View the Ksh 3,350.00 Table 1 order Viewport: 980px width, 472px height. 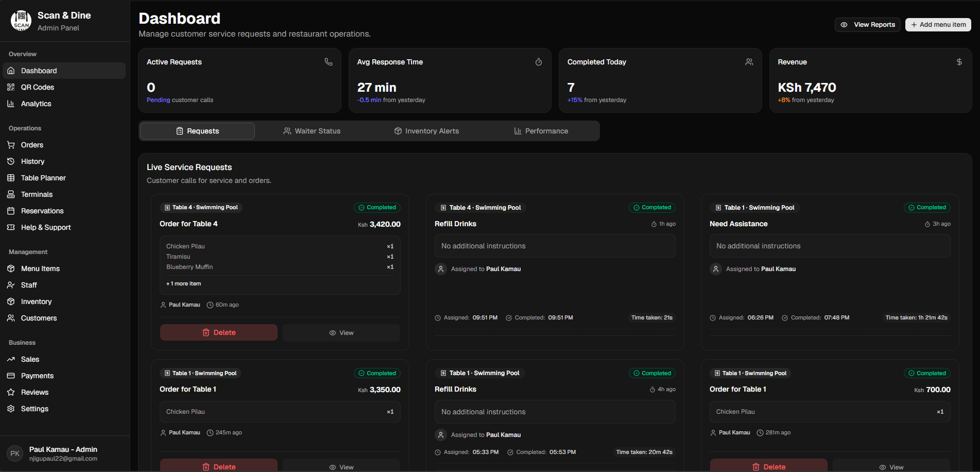tap(341, 466)
